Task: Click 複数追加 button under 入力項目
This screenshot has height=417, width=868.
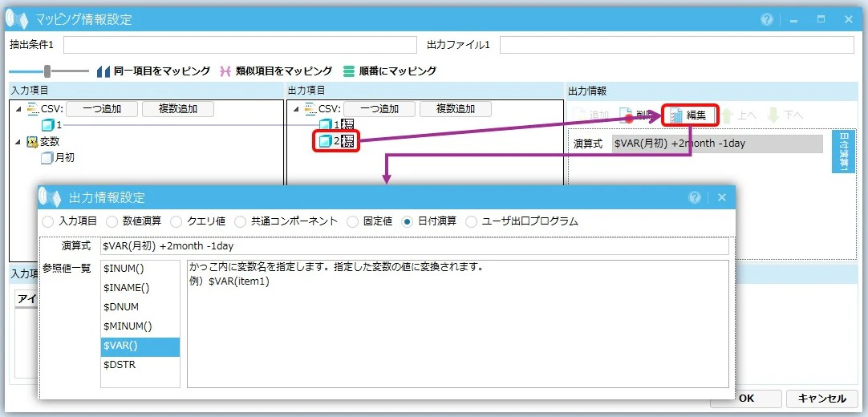Action: tap(178, 110)
